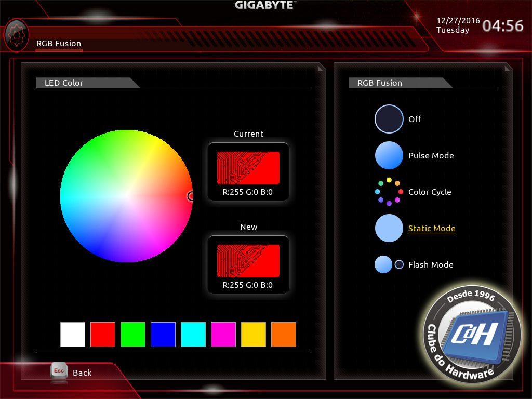Click the gear settings icon near RGB Fusion
532x399 pixels.
point(16,35)
